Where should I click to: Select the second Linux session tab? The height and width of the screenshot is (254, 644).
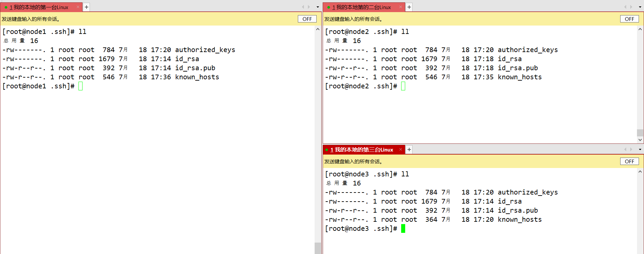(364, 7)
